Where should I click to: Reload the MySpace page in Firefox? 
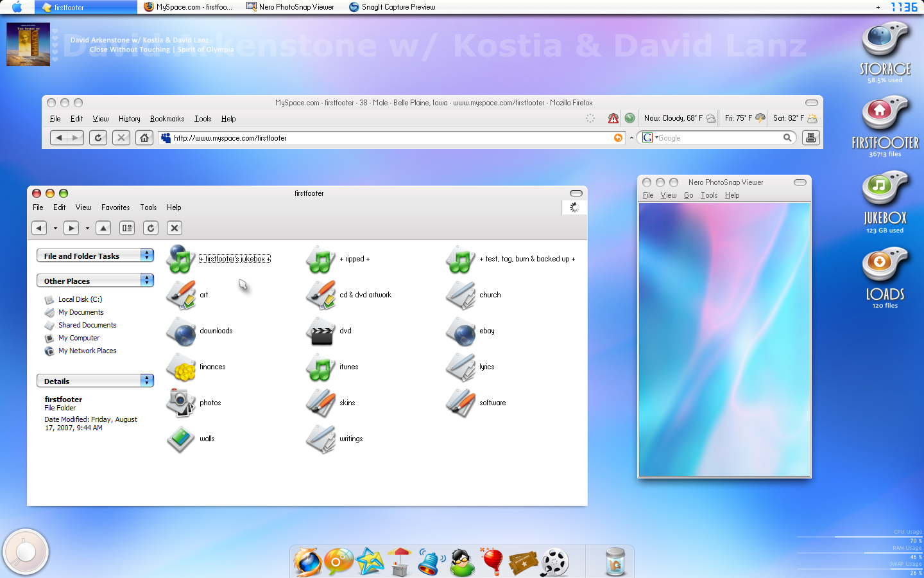coord(98,138)
